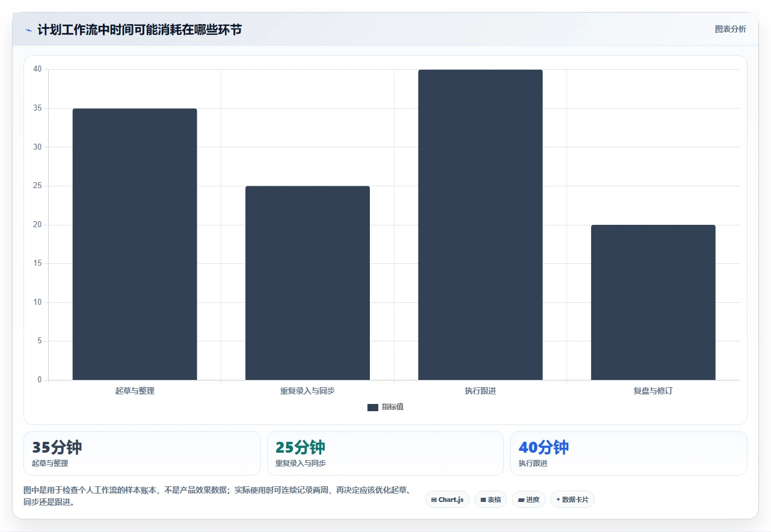The image size is (771, 532).
Task: Click the Chart.js tag chip
Action: pos(447,500)
